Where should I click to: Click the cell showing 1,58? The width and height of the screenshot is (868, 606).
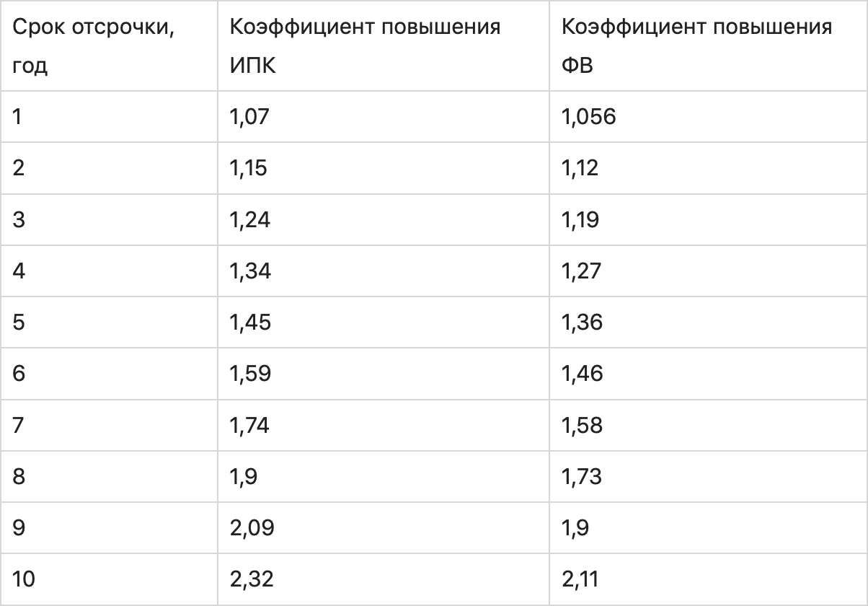click(582, 425)
